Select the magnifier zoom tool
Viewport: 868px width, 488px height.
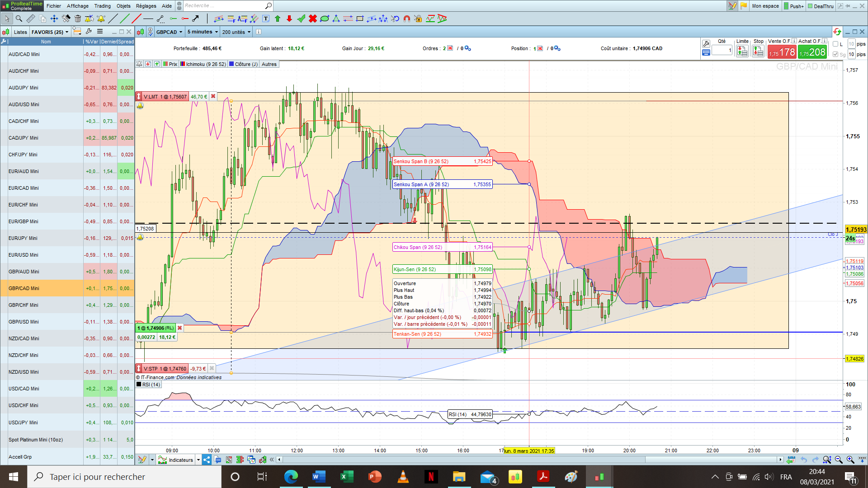click(19, 19)
